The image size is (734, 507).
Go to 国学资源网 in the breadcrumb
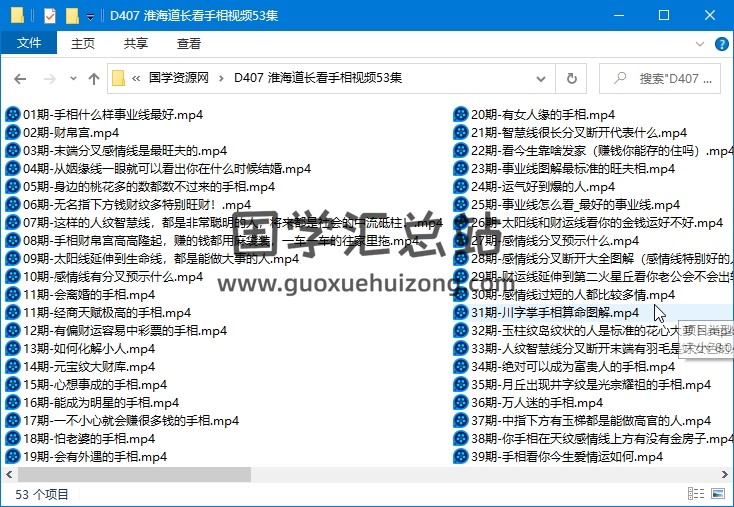[178, 78]
